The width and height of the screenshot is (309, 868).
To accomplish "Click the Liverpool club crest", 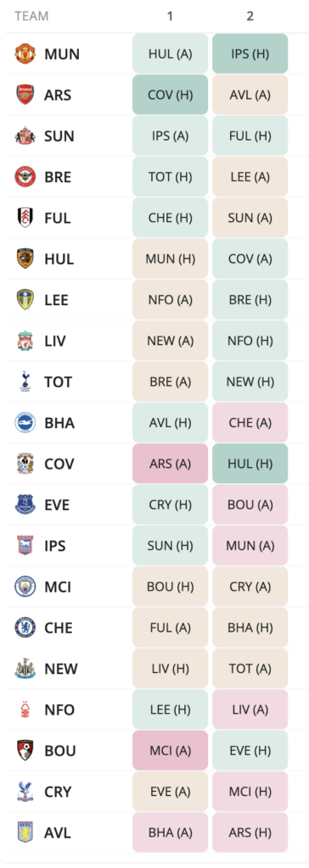I will tap(25, 341).
